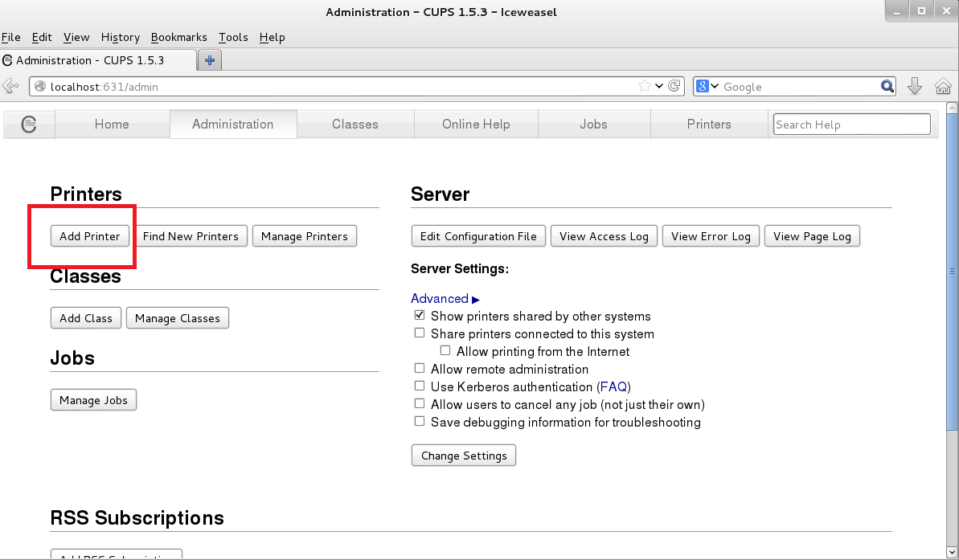Click the Search Help input field
This screenshot has height=560, width=959.
click(x=851, y=125)
